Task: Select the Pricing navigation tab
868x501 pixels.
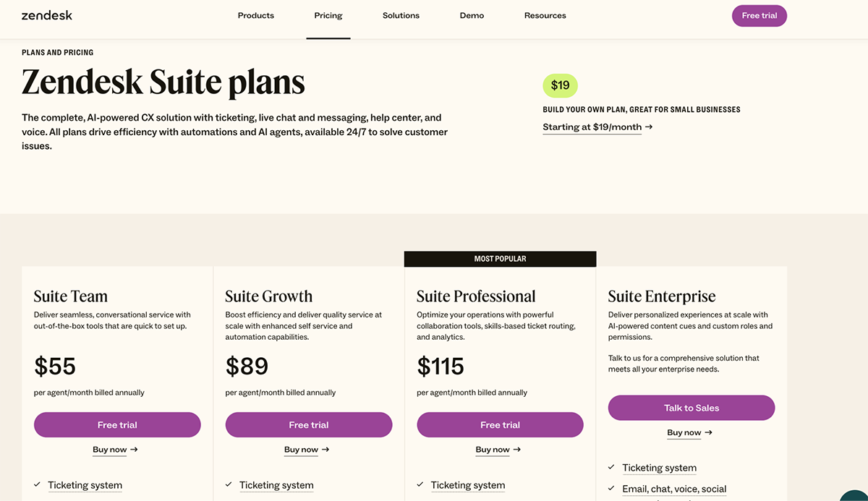Action: 328,15
